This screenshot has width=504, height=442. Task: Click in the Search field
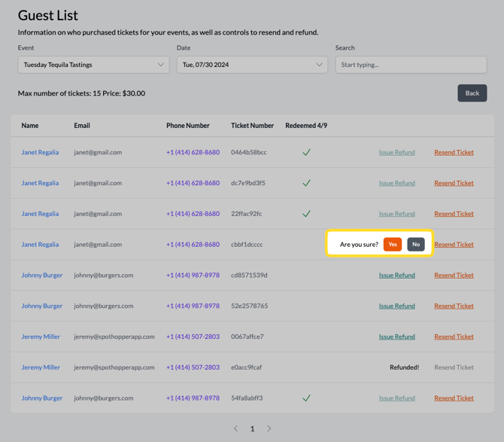(411, 65)
